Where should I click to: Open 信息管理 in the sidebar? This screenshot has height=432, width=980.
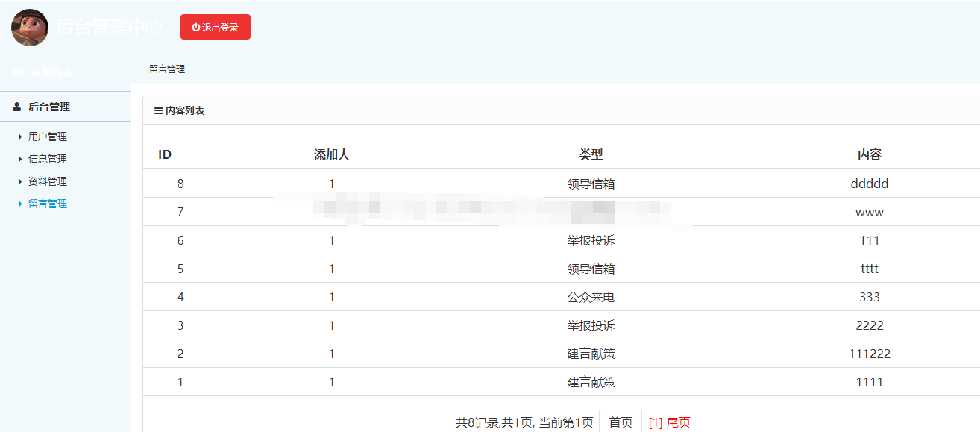pos(48,159)
